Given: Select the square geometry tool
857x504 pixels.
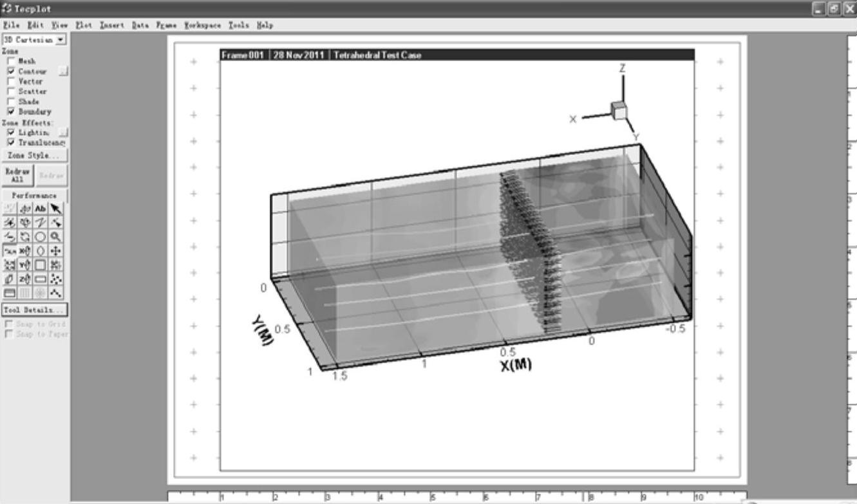Looking at the screenshot, I should pos(40,265).
